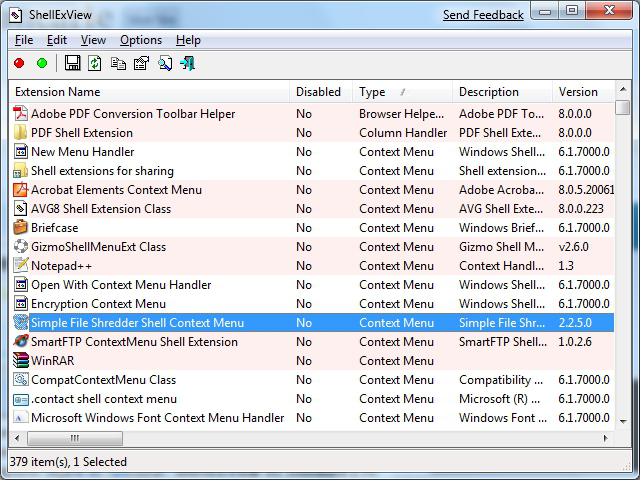Click the vertical scrollbar thumb

point(623,107)
